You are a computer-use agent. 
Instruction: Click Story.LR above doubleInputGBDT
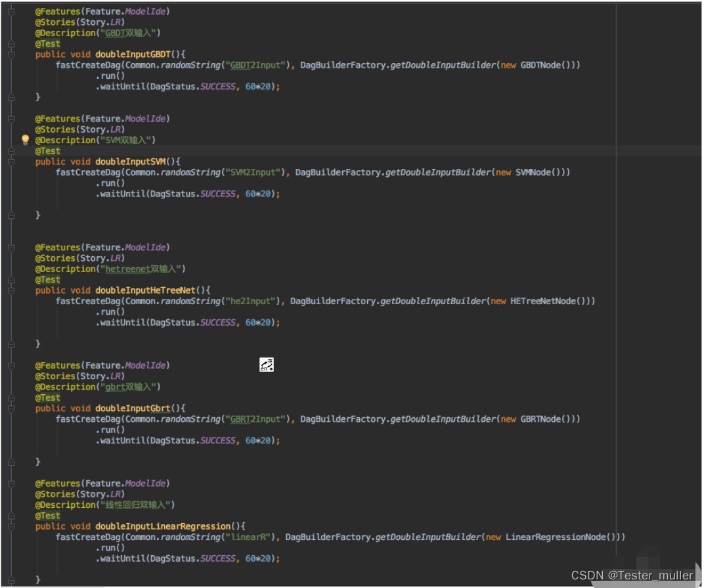point(100,22)
